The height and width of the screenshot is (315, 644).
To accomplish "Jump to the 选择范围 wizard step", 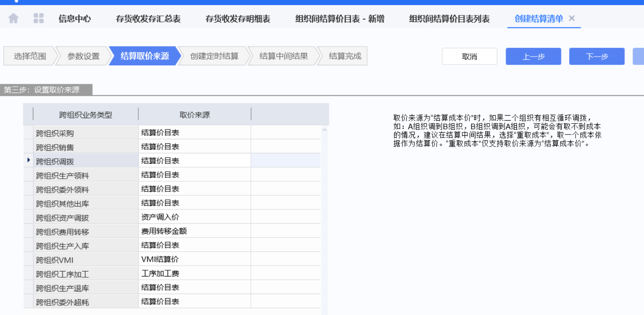I will [30, 56].
